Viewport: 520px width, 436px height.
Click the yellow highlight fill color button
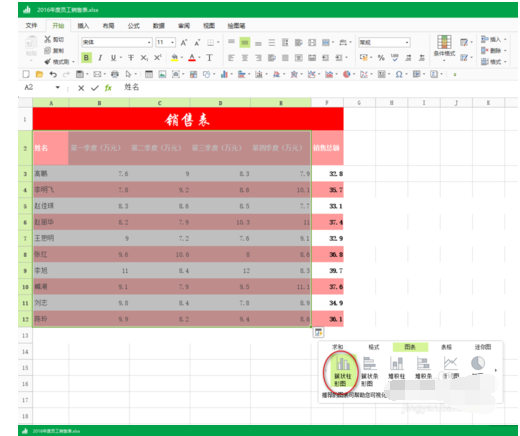(174, 58)
